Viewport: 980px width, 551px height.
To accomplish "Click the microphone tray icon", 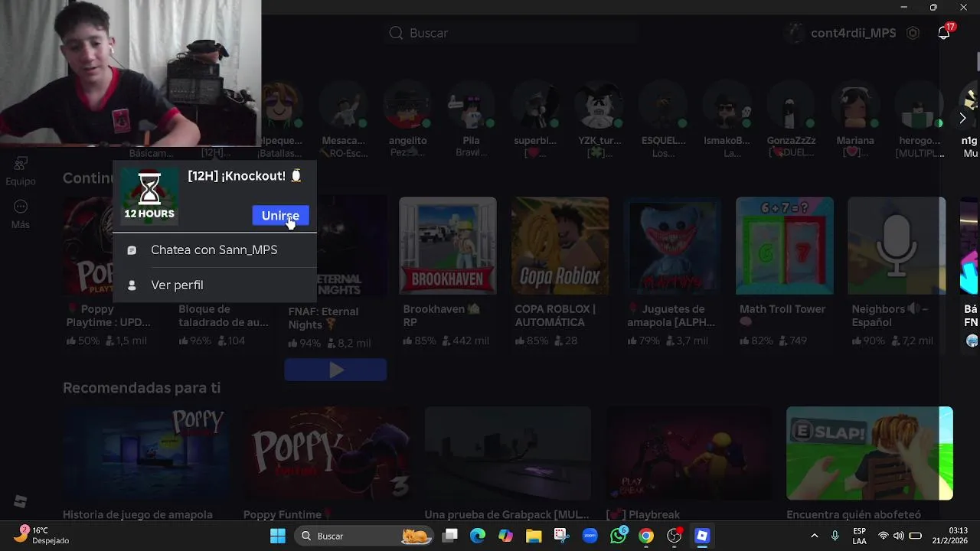I will (x=835, y=536).
